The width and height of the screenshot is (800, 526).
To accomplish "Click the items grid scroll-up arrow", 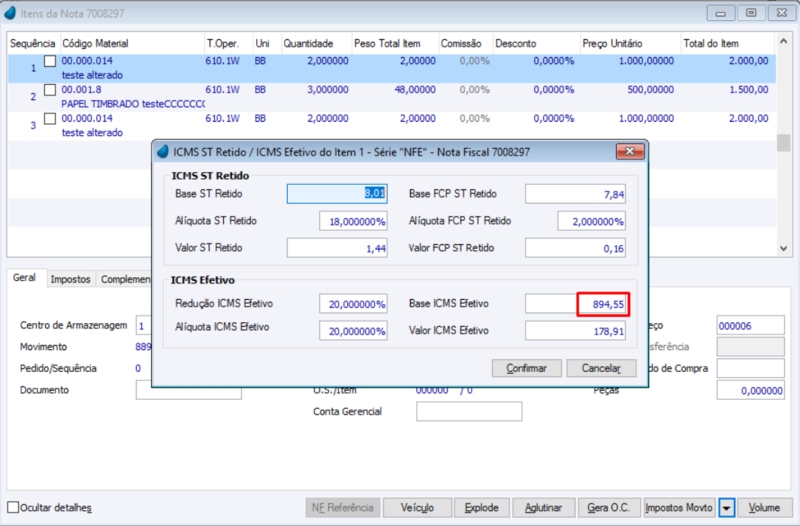I will [x=783, y=40].
